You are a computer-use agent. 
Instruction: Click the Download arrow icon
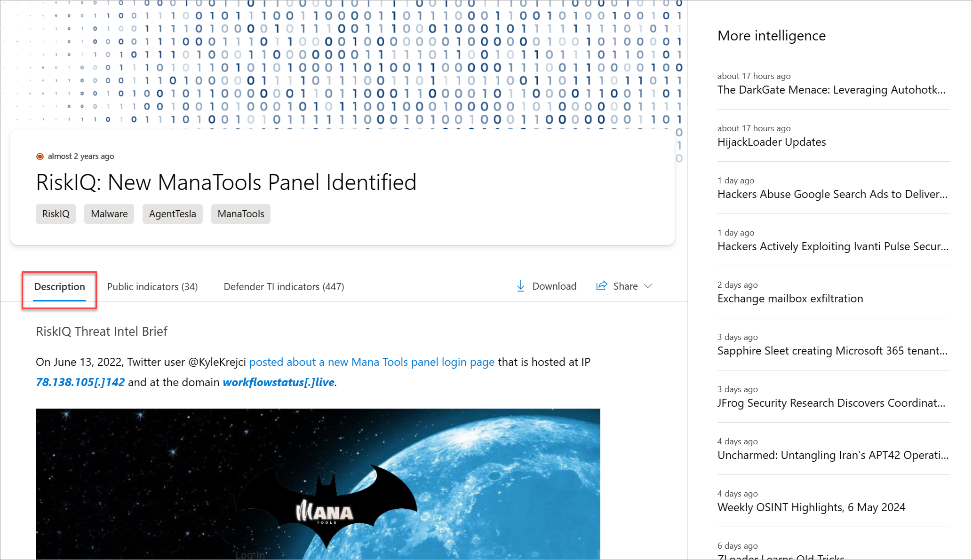click(520, 286)
